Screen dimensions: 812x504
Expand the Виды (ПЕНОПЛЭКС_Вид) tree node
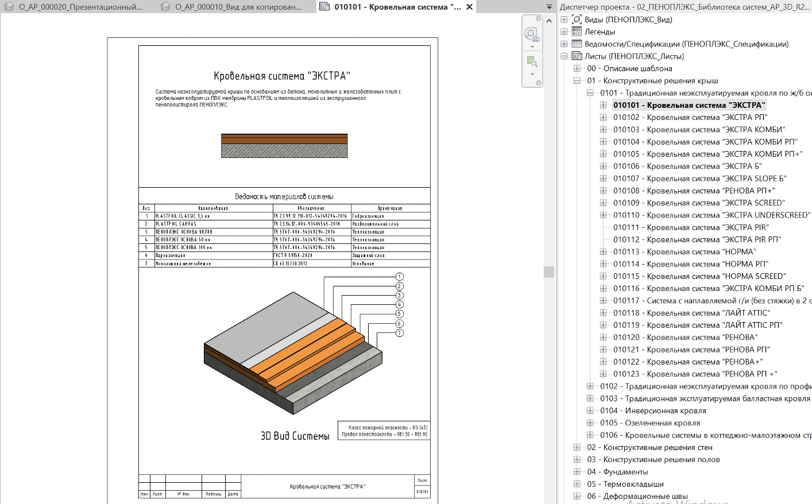tap(564, 20)
